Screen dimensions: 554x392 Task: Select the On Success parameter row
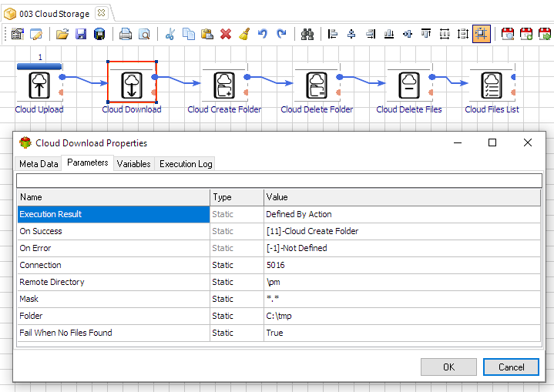pos(279,231)
